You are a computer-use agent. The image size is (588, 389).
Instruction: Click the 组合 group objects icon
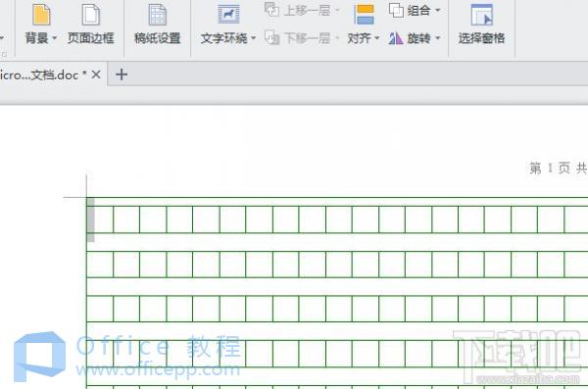[x=396, y=10]
